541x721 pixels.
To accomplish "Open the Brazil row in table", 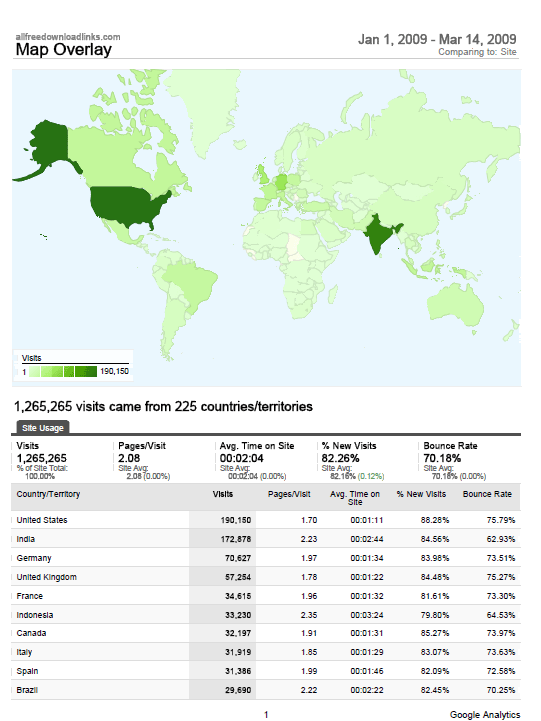I will (x=266, y=690).
